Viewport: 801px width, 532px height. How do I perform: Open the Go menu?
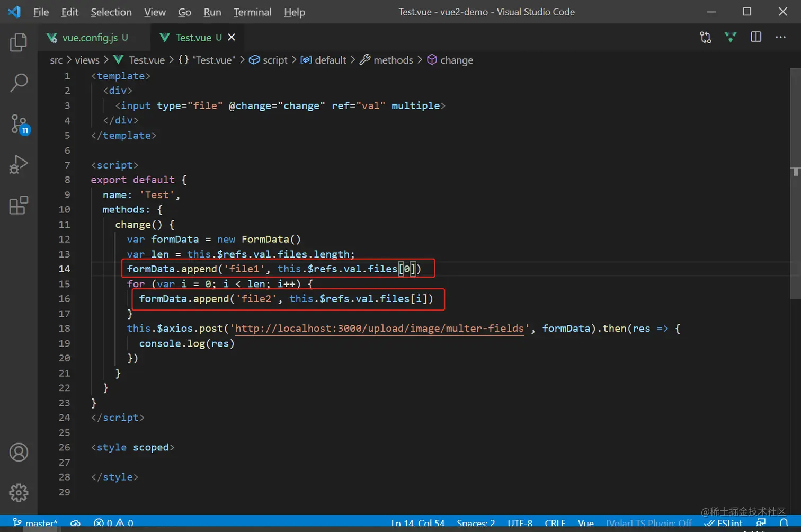[184, 12]
